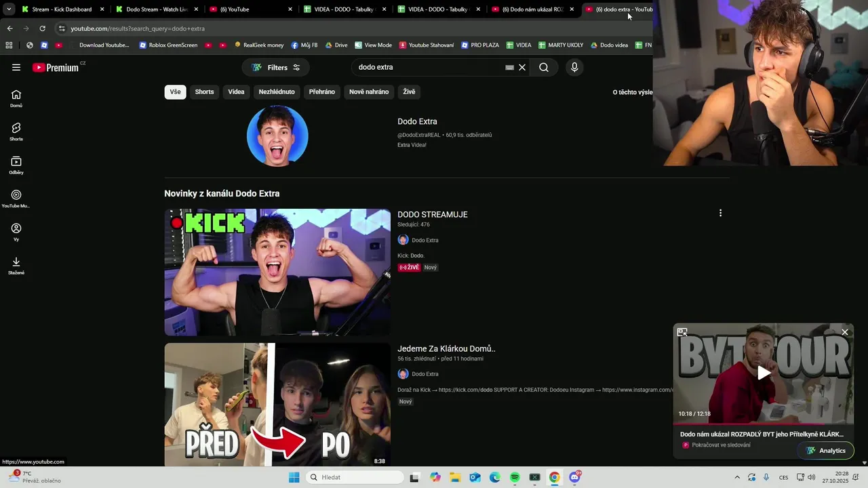Open the DODO STREAMUJE title link
The width and height of the screenshot is (868, 488).
[432, 214]
